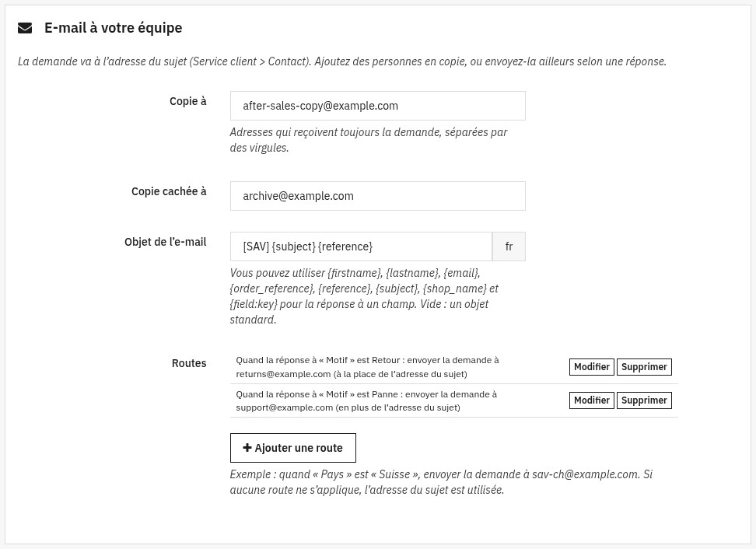Viewport: 756px width, 549px height.
Task: Click example text about Pays est Suisse
Action: pyautogui.click(x=441, y=482)
